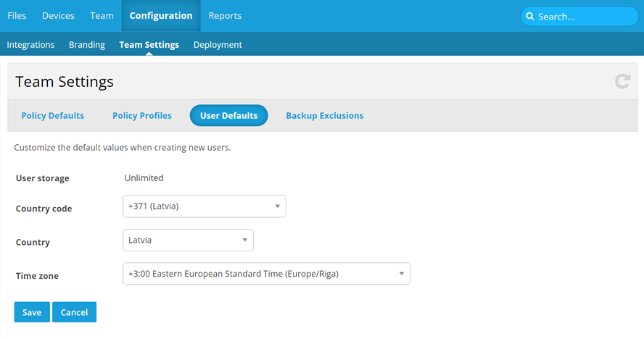Open the Policy Profiles tab
Image resolution: width=644 pixels, height=339 pixels.
(x=142, y=115)
